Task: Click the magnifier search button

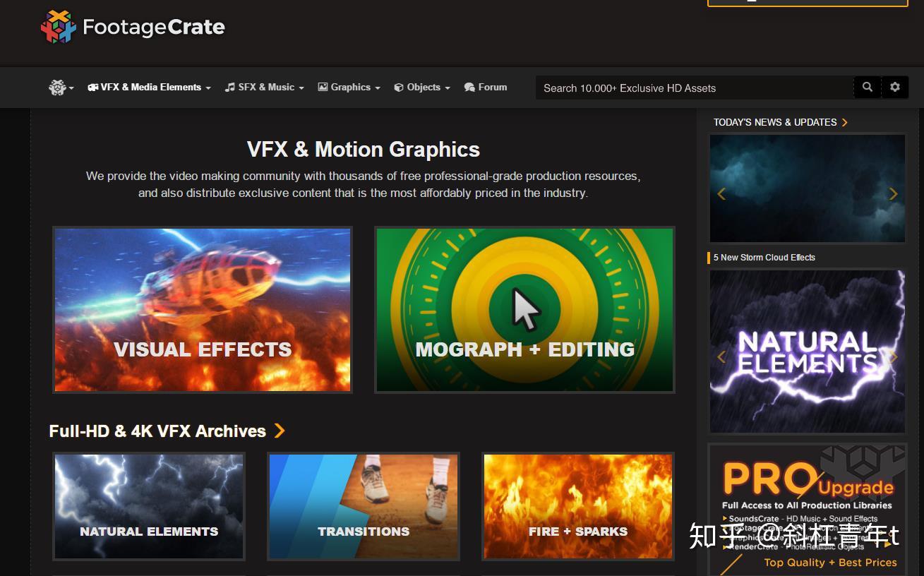Action: pyautogui.click(x=868, y=88)
